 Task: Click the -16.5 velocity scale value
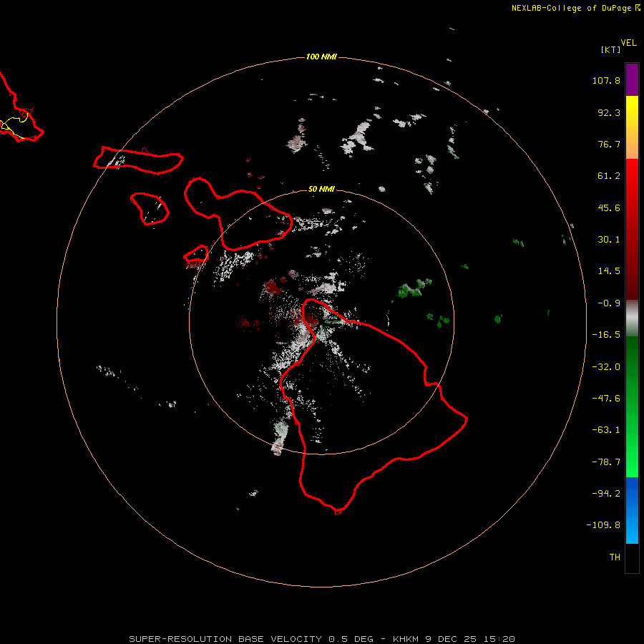pos(606,335)
